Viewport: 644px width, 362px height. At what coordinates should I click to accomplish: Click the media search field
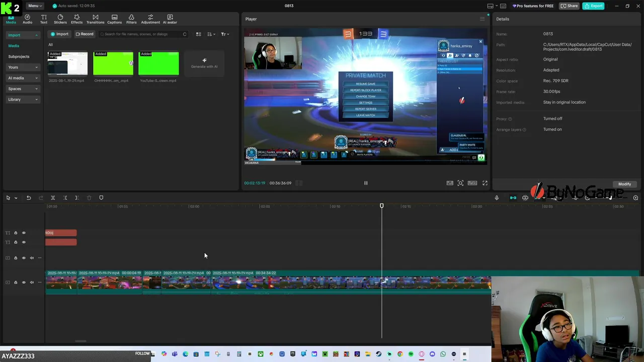click(143, 34)
